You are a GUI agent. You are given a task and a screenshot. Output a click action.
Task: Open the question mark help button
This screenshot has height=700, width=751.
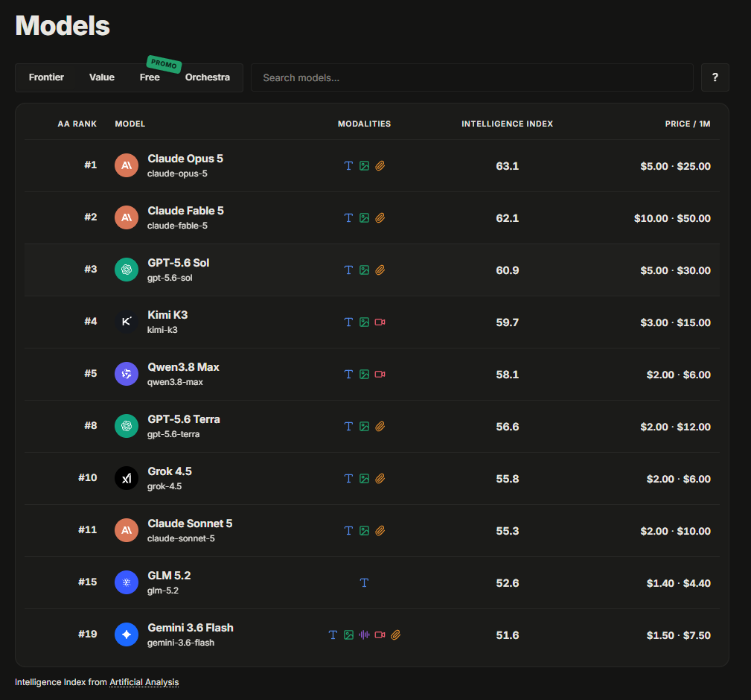pos(715,77)
